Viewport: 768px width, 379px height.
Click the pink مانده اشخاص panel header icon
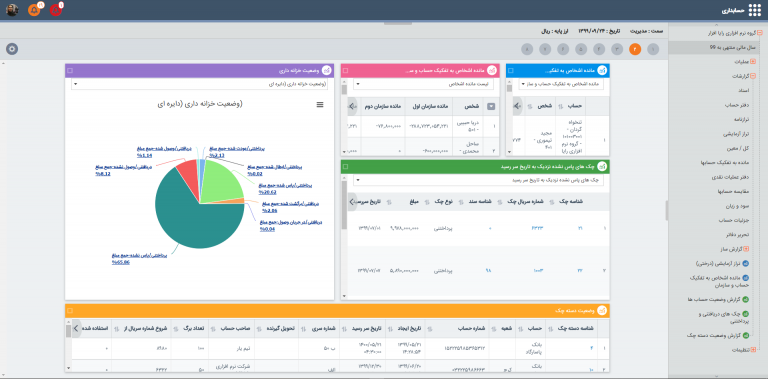pos(492,71)
